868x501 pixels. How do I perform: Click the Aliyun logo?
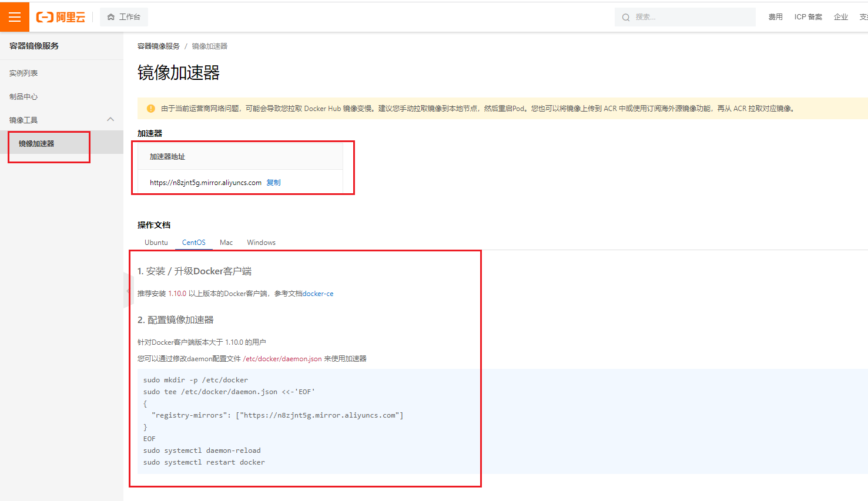coord(61,17)
